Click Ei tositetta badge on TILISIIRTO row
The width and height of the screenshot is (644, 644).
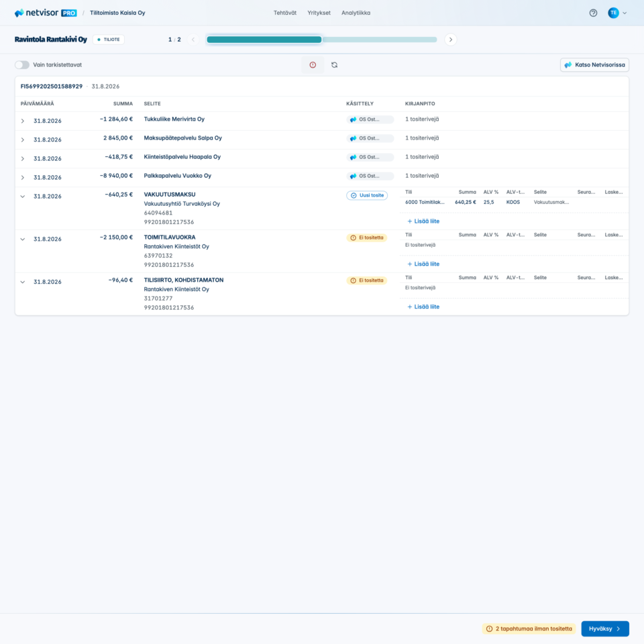click(366, 280)
